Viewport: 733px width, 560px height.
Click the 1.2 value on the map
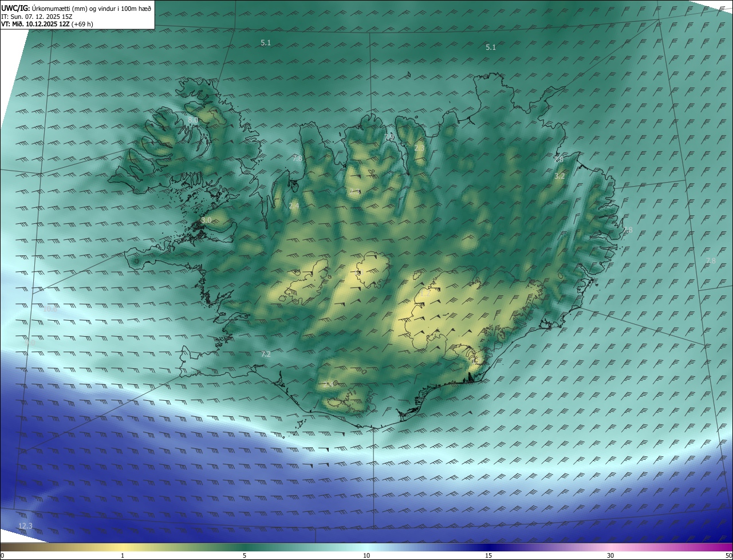coord(425,293)
